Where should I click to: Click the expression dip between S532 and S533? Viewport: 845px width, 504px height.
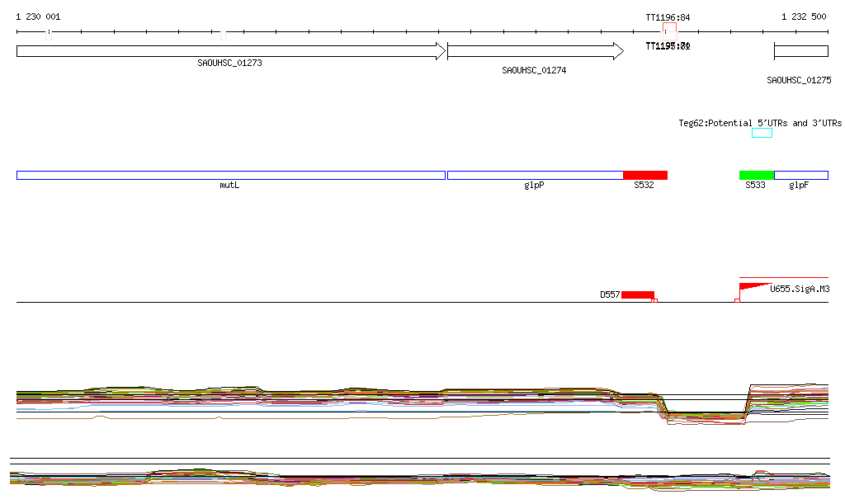pyautogui.click(x=706, y=417)
